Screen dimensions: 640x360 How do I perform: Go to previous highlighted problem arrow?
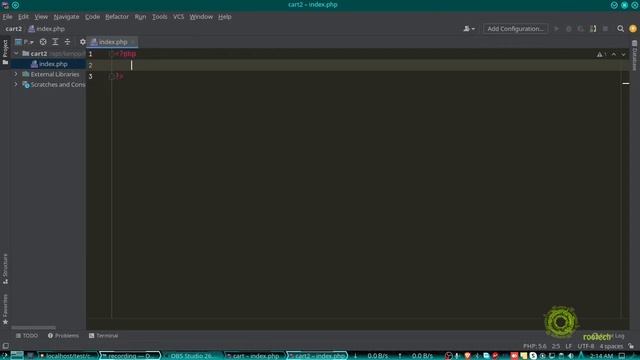[614, 54]
